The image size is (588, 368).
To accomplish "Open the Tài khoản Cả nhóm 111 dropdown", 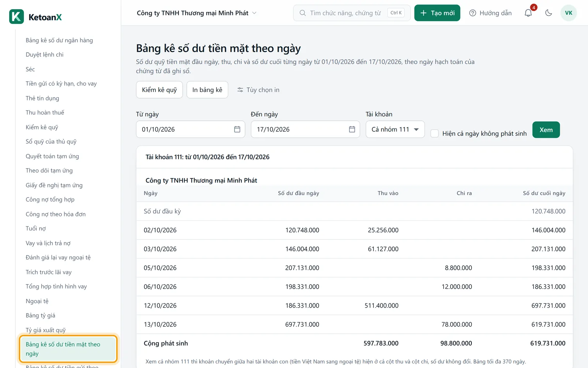I will tap(395, 129).
